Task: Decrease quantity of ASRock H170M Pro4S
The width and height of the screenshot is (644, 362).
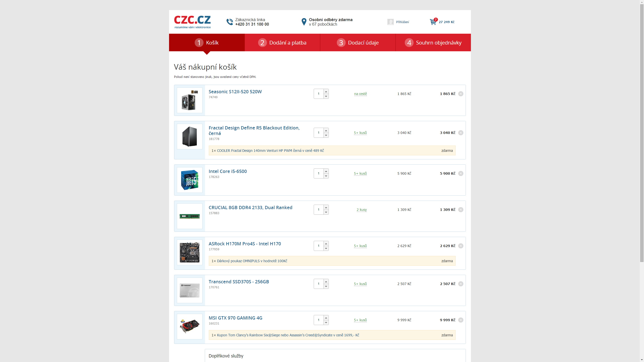Action: [x=326, y=248]
